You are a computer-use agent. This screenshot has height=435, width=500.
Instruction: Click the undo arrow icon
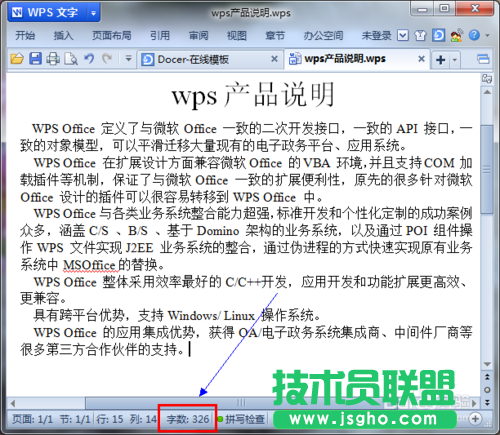point(89,59)
